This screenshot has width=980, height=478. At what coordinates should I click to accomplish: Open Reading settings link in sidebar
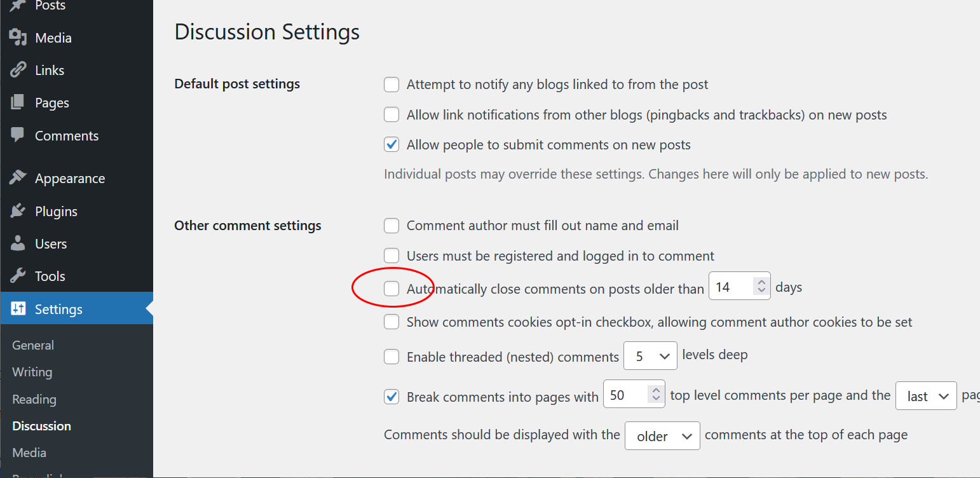coord(34,399)
